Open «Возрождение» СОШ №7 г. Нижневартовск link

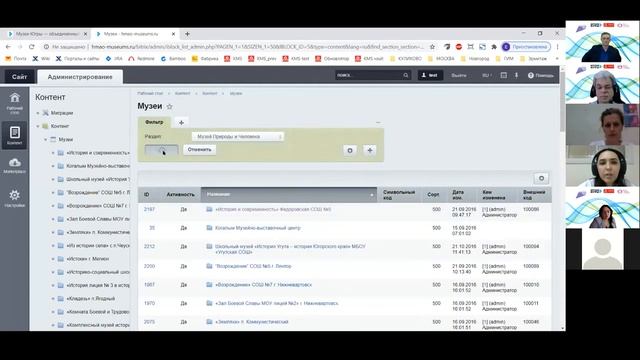click(x=263, y=285)
